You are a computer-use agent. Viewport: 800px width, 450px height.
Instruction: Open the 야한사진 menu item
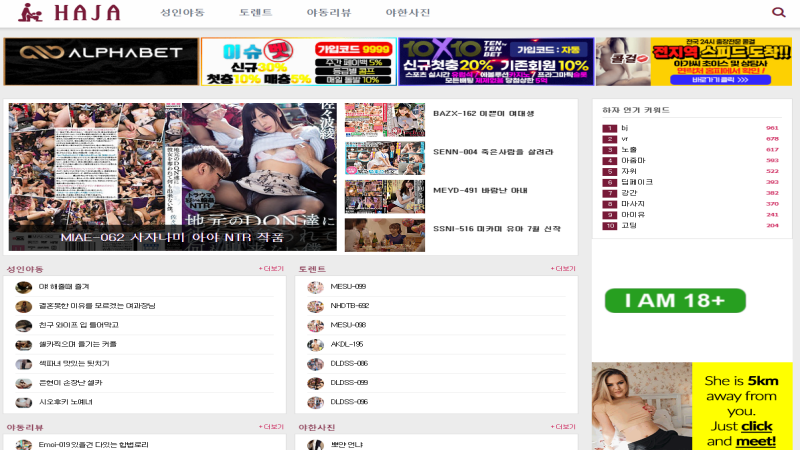point(408,13)
